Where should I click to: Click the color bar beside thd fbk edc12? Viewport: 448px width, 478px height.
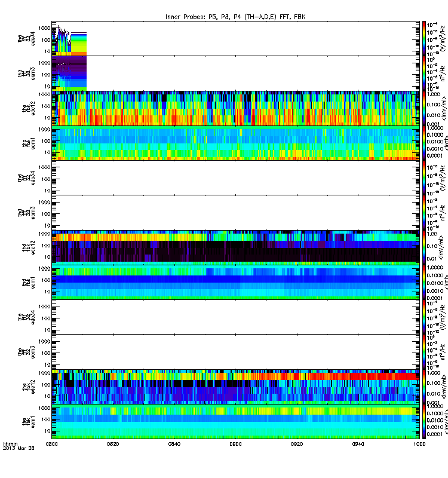point(424,247)
